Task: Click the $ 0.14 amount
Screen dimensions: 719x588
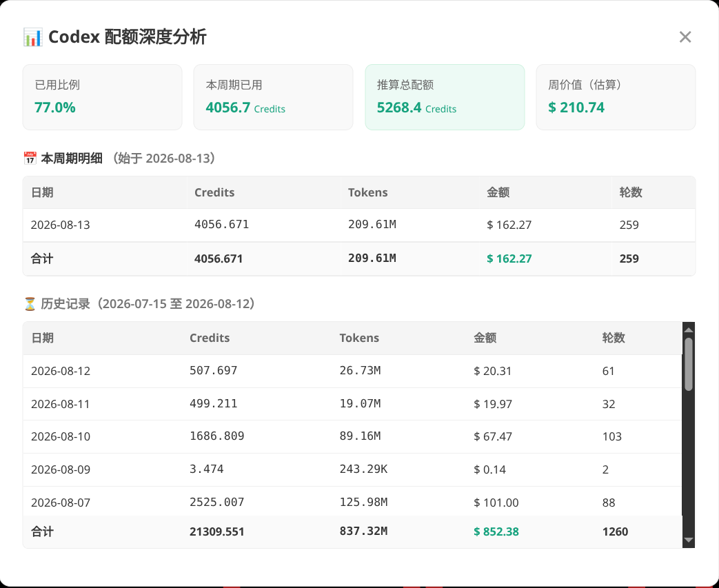Action: click(489, 469)
